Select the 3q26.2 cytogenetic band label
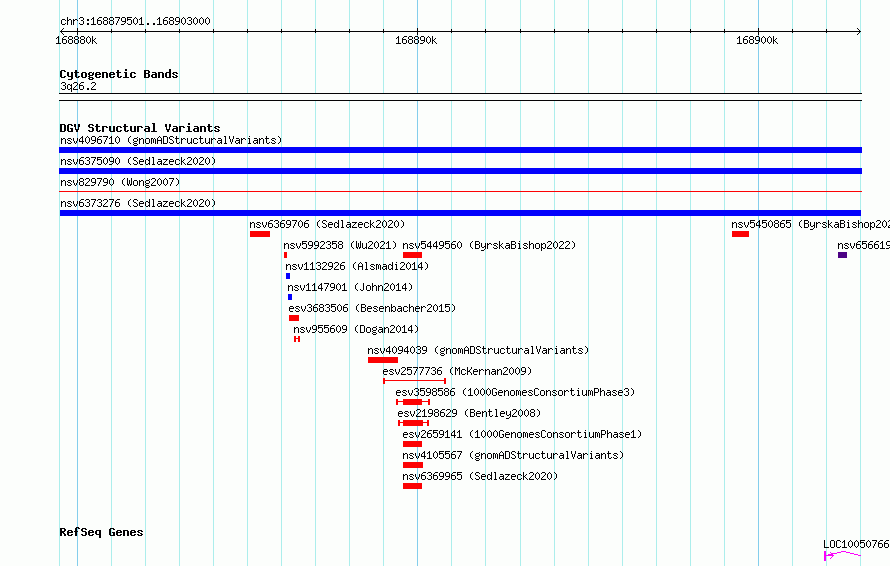 (x=78, y=86)
